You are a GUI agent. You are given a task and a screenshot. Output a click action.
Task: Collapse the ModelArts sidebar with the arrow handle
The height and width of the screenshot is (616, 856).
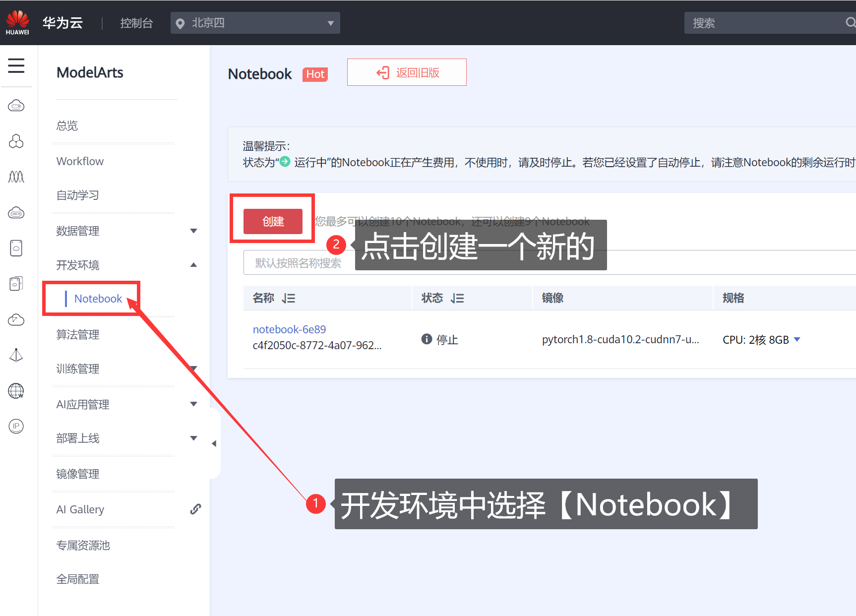[214, 443]
